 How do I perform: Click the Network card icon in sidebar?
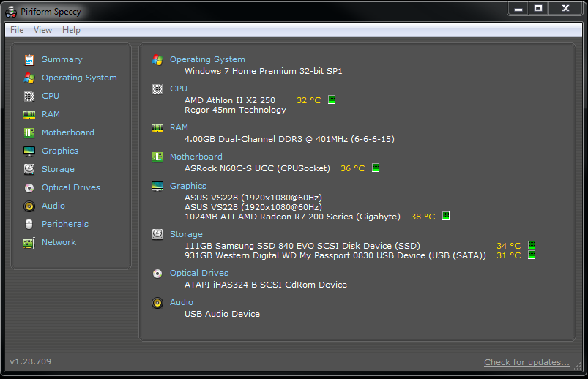pos(29,242)
